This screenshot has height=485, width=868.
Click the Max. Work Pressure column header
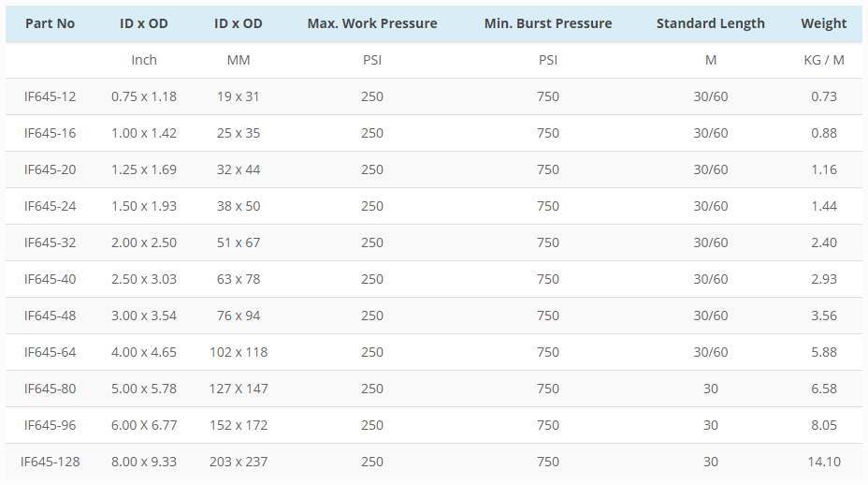pos(372,23)
